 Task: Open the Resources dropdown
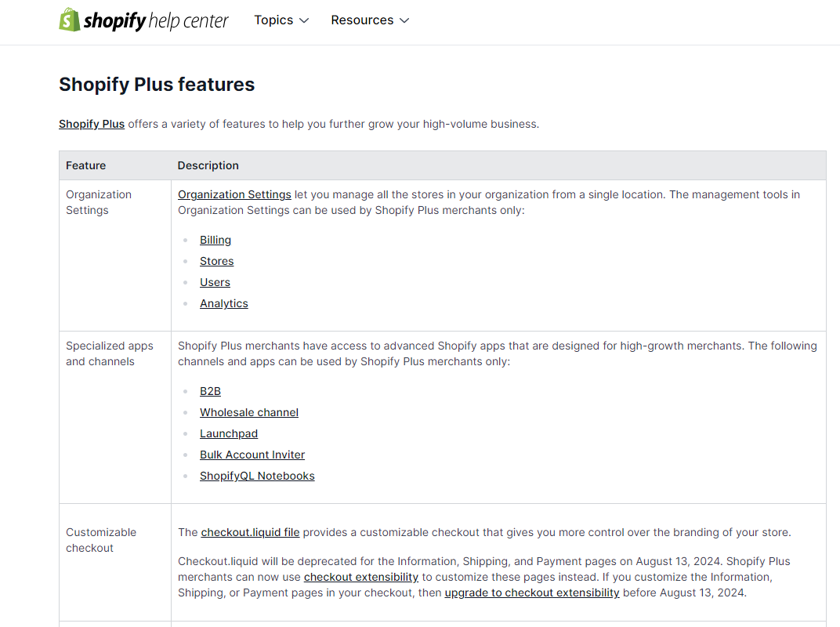363,20
